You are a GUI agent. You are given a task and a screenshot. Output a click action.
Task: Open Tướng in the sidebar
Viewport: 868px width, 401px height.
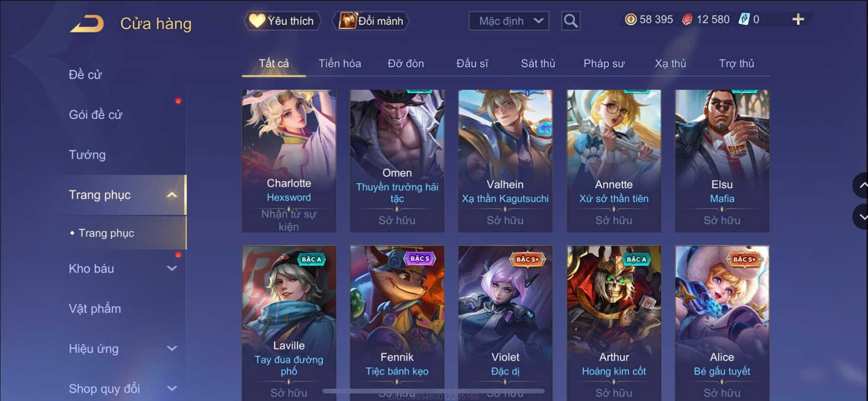pos(87,155)
